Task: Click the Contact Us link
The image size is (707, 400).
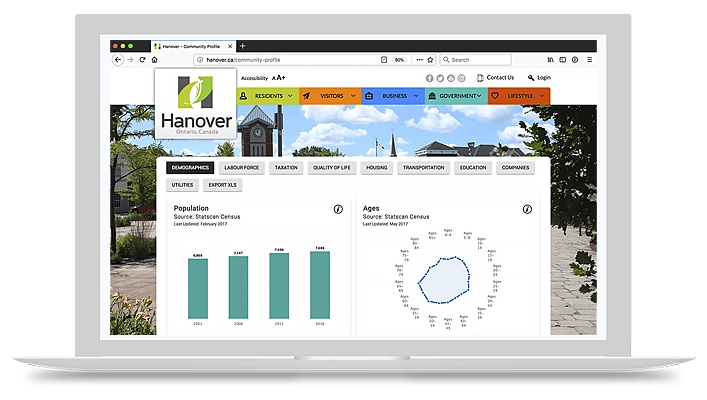Action: point(495,78)
